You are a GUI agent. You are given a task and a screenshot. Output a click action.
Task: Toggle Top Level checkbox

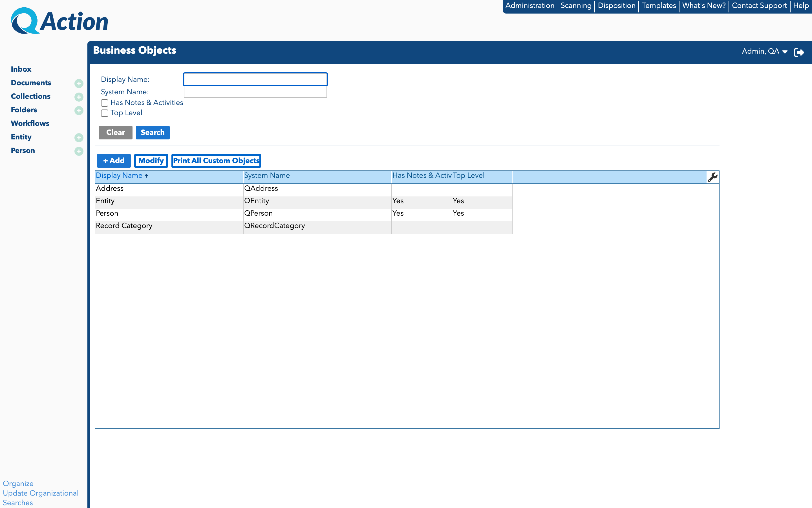[105, 113]
